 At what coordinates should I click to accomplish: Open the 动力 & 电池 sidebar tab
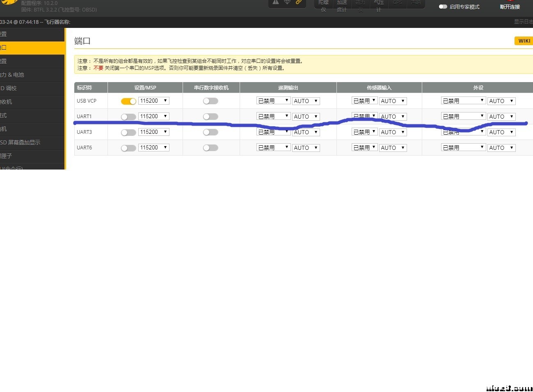pos(32,75)
